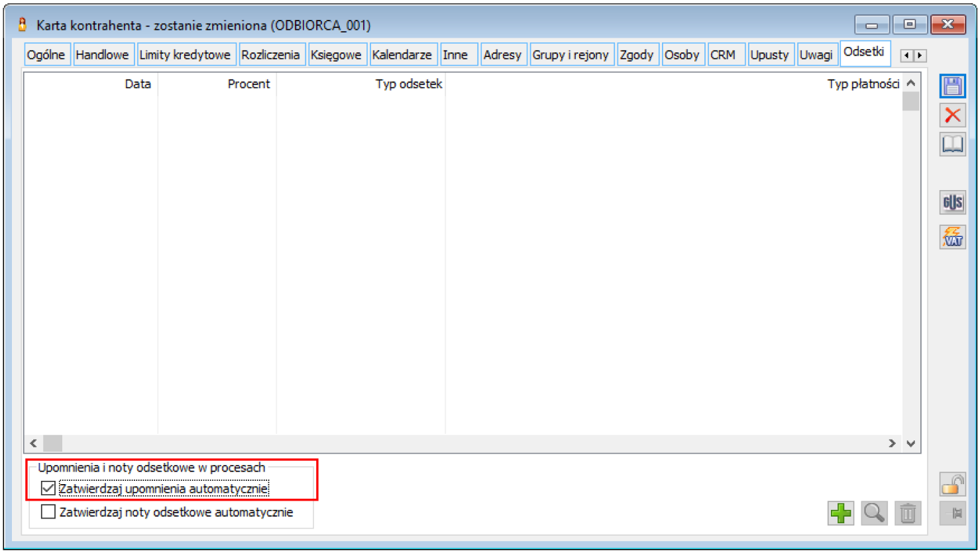This screenshot has width=980, height=553.
Task: Add new interest entry with green plus
Action: (841, 513)
